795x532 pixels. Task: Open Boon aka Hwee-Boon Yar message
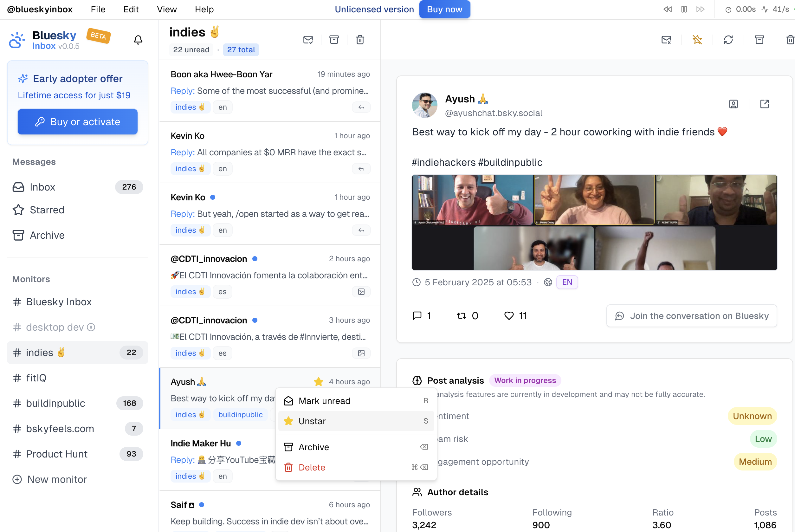[x=270, y=91]
